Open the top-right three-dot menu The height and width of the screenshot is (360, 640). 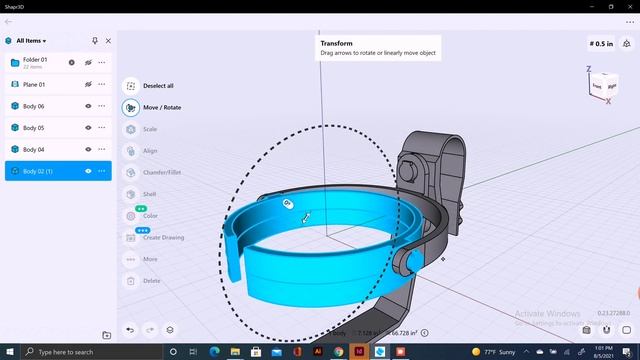(630, 22)
